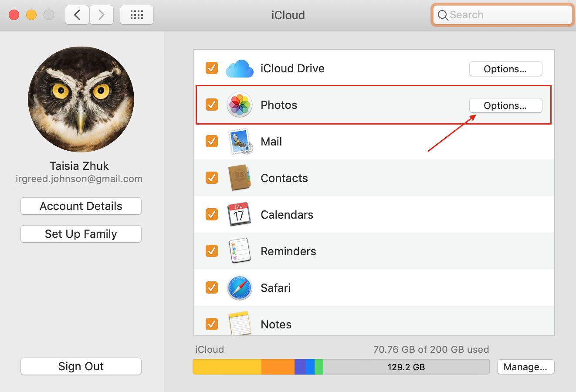Screen dimensions: 576x392
Task: Go forward with the right chevron button
Action: (102, 15)
